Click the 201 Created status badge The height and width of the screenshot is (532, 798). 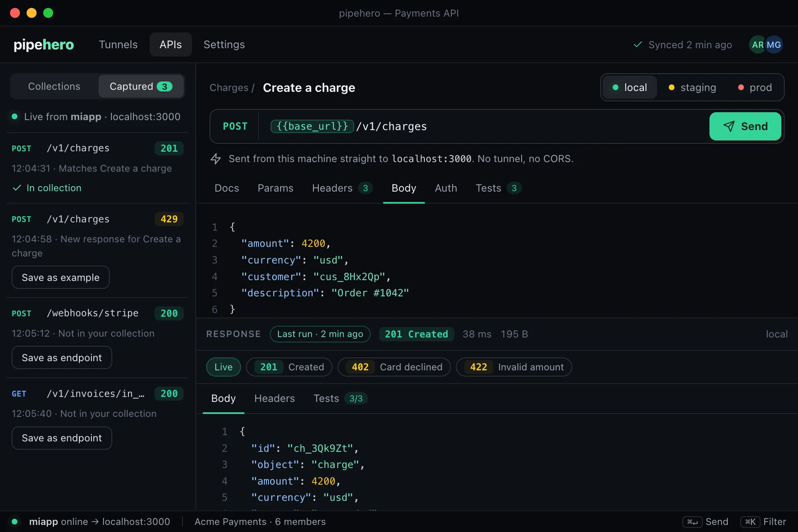[x=416, y=334]
